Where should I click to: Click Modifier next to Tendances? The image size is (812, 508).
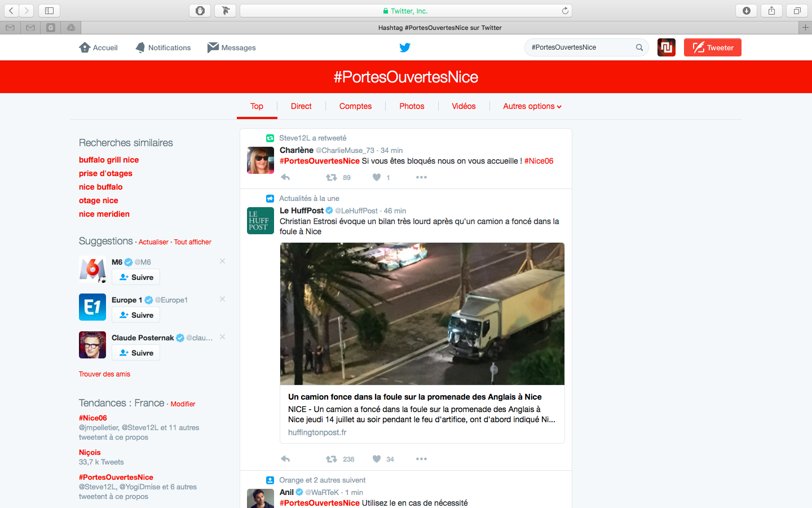pos(183,404)
